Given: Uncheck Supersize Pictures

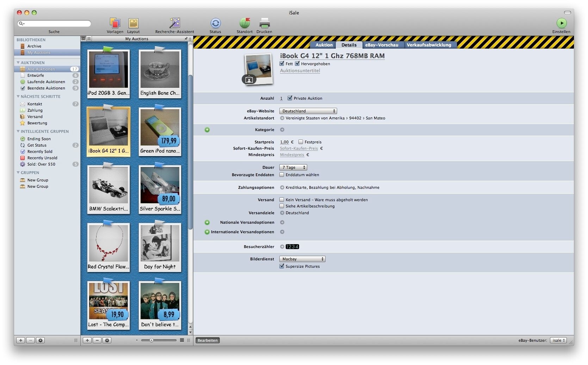Looking at the screenshot, I should [x=282, y=266].
